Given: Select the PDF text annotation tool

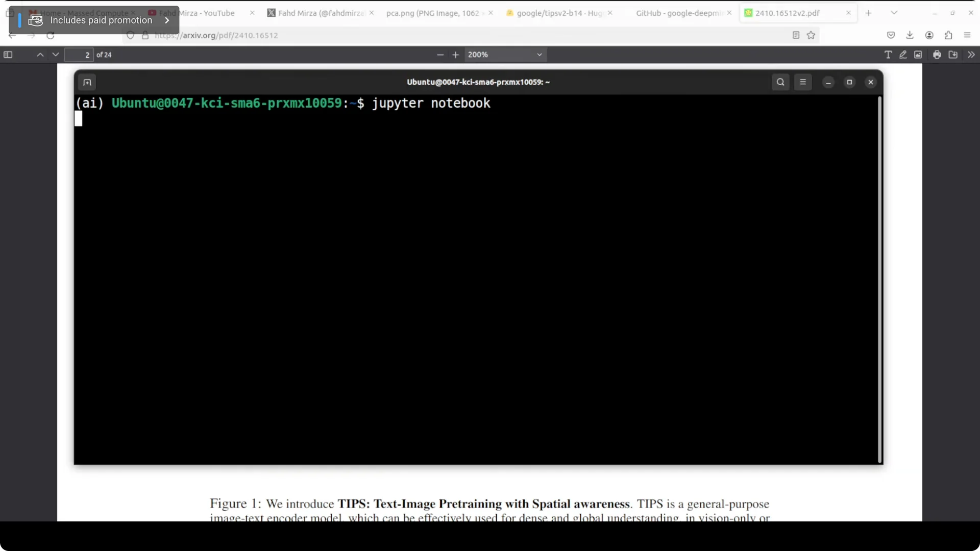Looking at the screenshot, I should click(888, 55).
